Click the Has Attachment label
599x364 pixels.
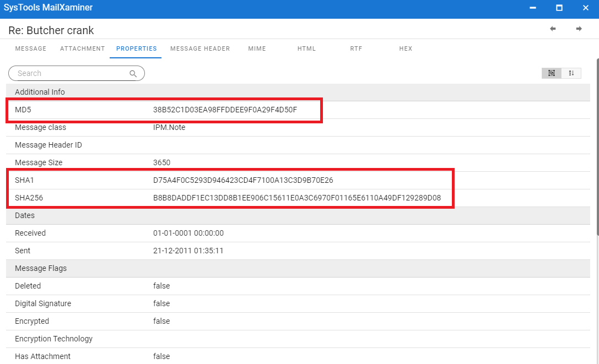[43, 356]
